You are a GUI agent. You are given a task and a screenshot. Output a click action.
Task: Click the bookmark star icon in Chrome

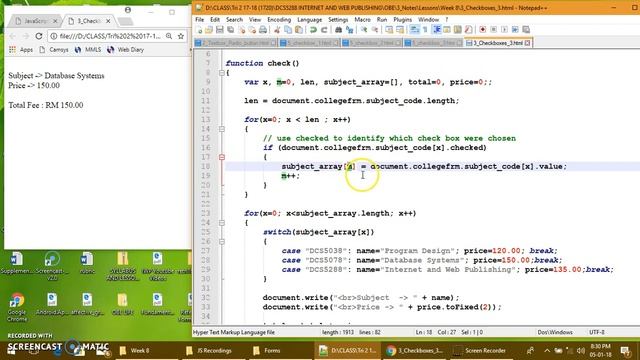[x=181, y=36]
